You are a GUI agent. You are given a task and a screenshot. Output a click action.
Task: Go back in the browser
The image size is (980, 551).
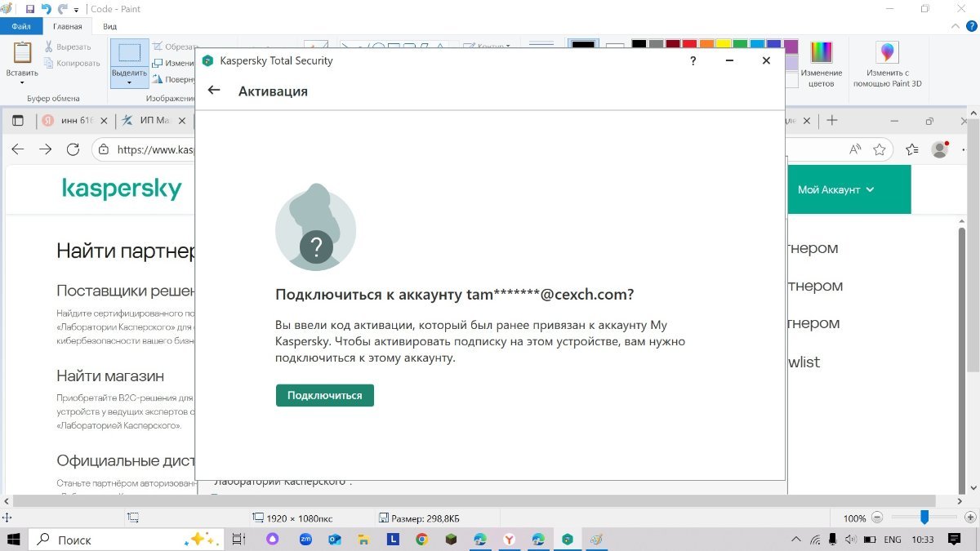click(18, 149)
